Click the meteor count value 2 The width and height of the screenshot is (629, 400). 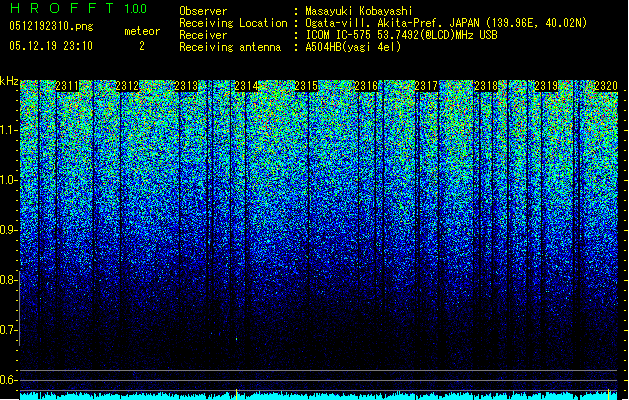click(142, 46)
